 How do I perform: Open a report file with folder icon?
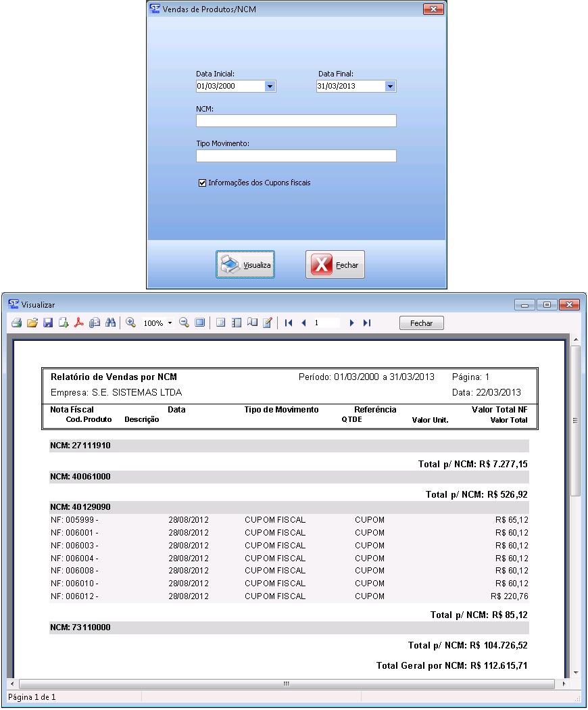[x=32, y=323]
